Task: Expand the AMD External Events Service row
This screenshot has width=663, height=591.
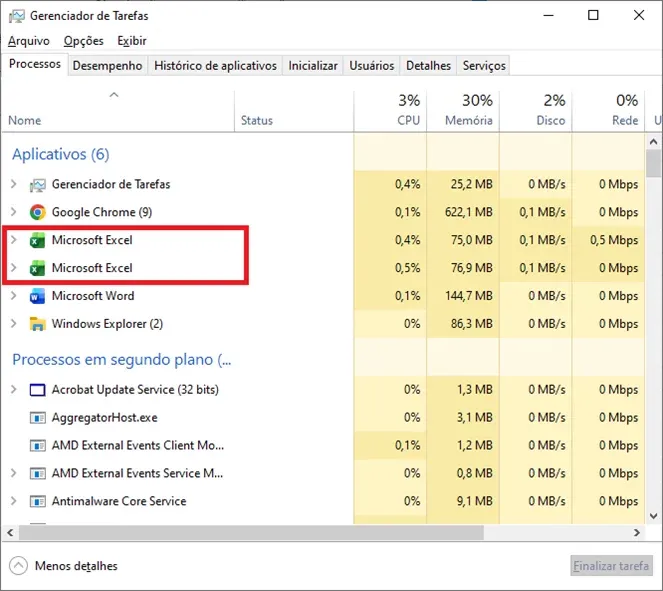Action: [x=14, y=473]
